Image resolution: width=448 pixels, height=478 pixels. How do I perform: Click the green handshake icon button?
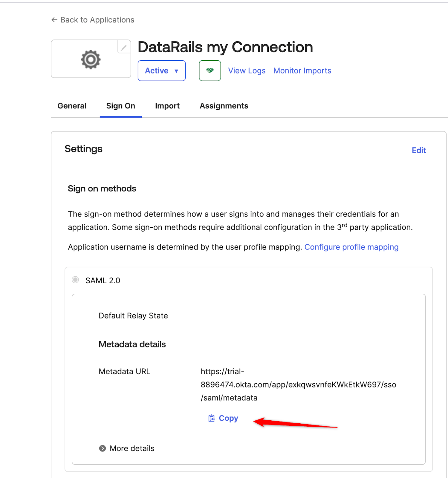210,71
